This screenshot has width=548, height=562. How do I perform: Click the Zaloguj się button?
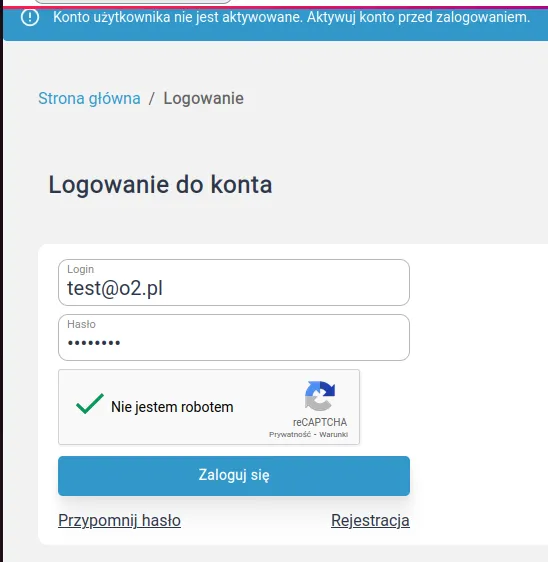234,476
